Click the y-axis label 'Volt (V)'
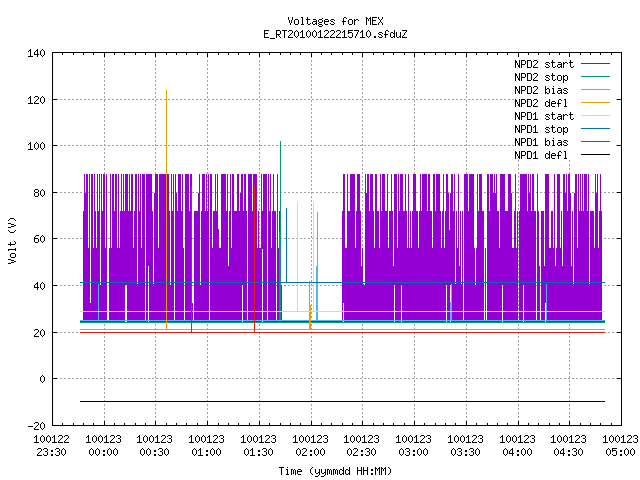This screenshot has width=640, height=480. (x=12, y=240)
